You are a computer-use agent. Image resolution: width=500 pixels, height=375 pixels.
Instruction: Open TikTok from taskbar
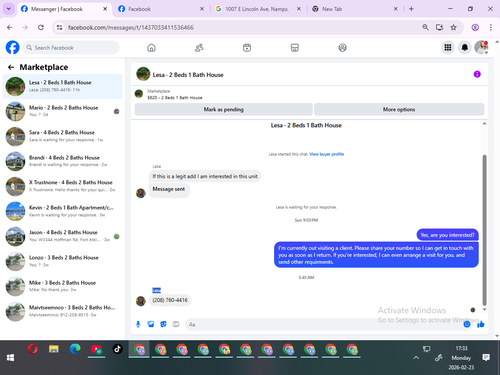click(117, 349)
